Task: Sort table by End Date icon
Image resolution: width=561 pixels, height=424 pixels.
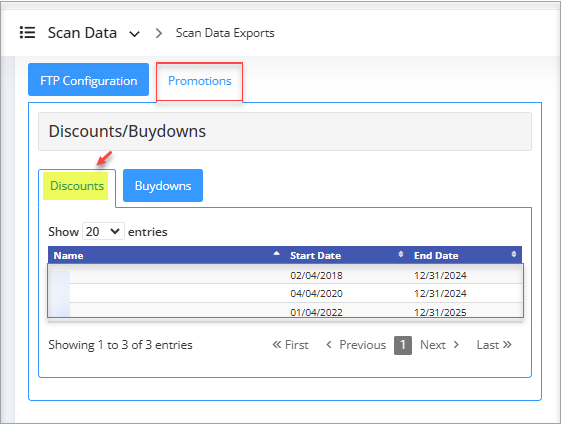Action: [x=514, y=254]
